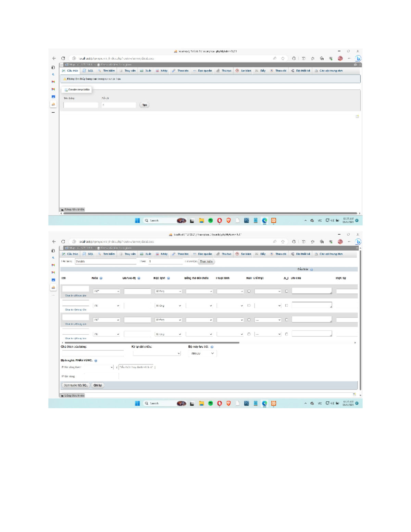411x532 pixels.
Task: Open INT type dropdown in first row
Action: [x=107, y=292]
